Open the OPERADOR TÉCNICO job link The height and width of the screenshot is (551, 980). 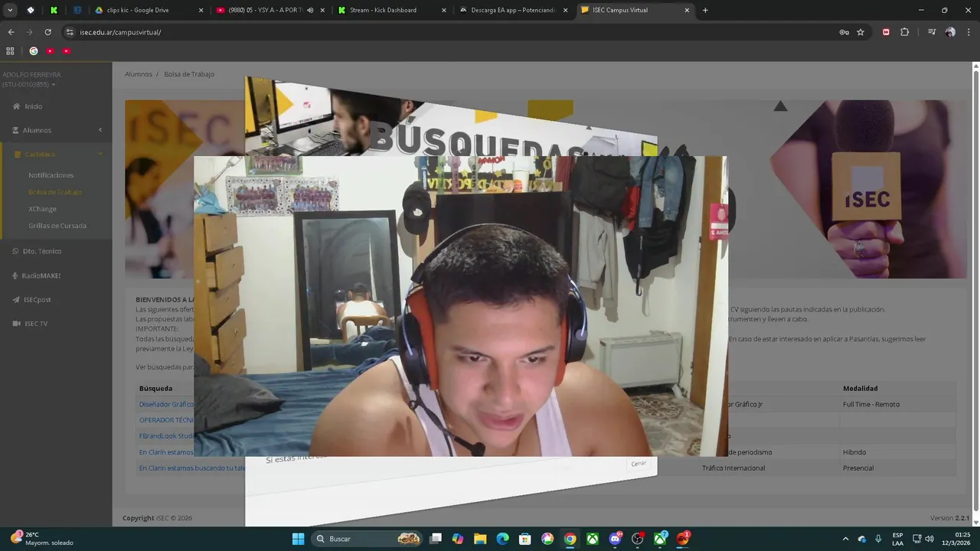click(166, 420)
